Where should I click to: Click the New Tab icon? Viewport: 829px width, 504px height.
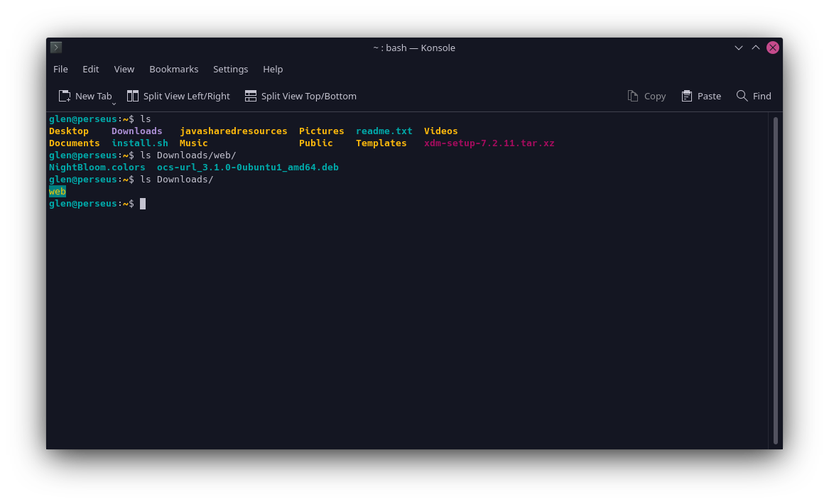pos(65,96)
